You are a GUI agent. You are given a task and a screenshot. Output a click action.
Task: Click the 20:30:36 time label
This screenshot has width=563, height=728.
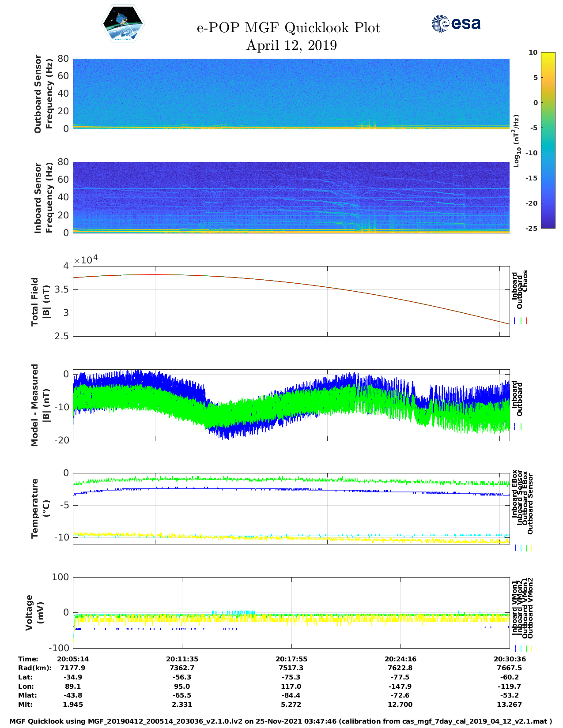(509, 659)
